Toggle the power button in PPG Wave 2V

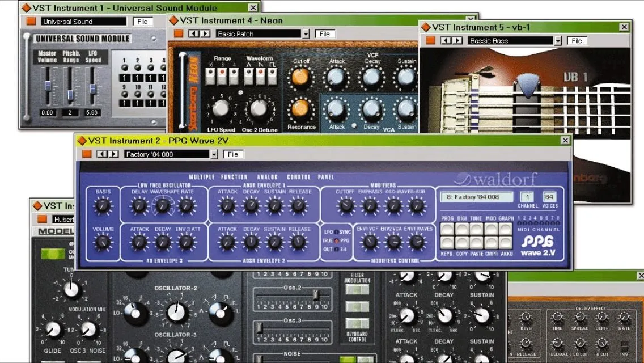86,154
